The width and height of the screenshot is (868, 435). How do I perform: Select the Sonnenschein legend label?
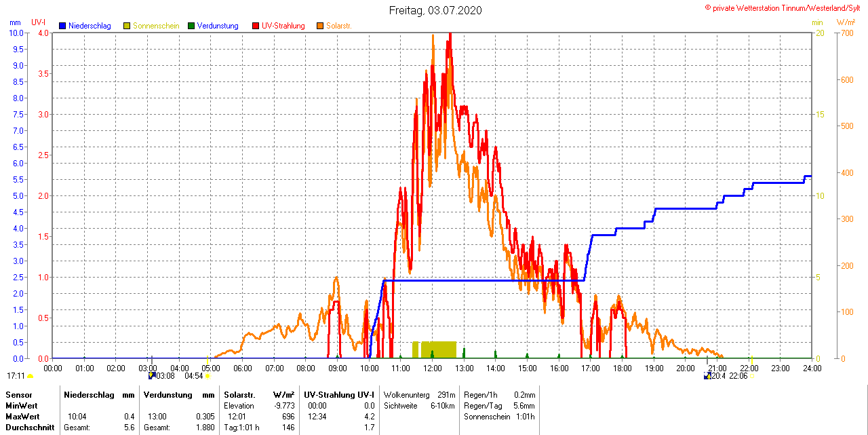pyautogui.click(x=156, y=26)
